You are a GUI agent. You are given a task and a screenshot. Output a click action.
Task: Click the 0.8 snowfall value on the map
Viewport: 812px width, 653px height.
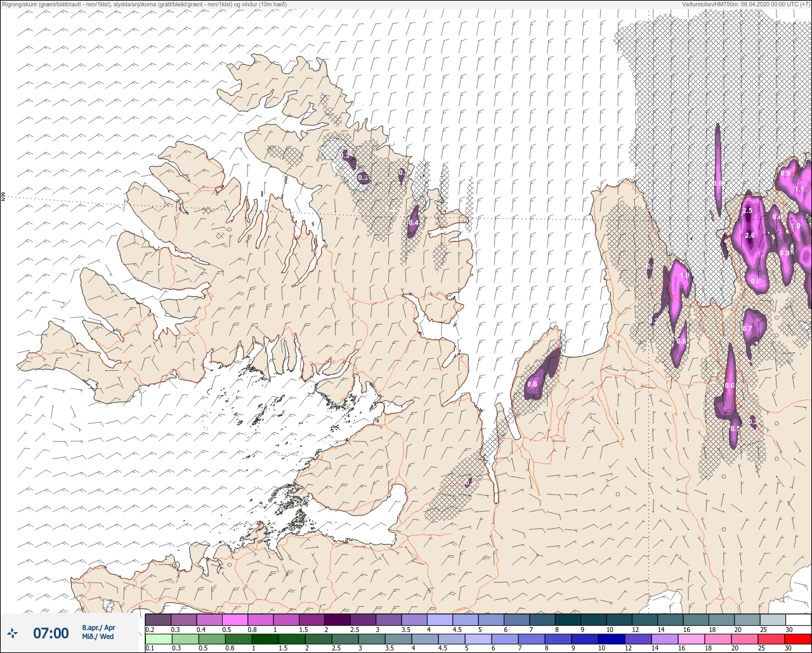click(756, 281)
